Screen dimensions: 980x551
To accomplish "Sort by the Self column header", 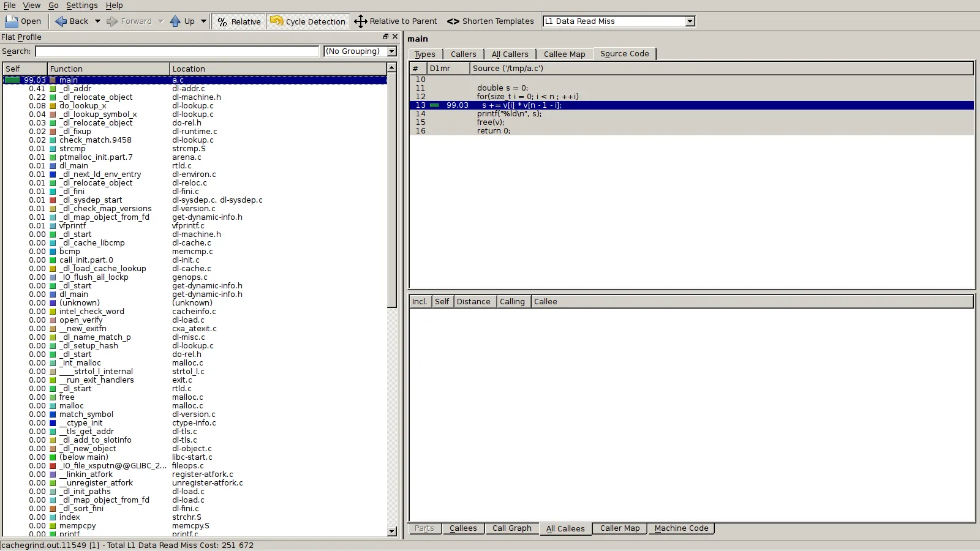I will [25, 69].
